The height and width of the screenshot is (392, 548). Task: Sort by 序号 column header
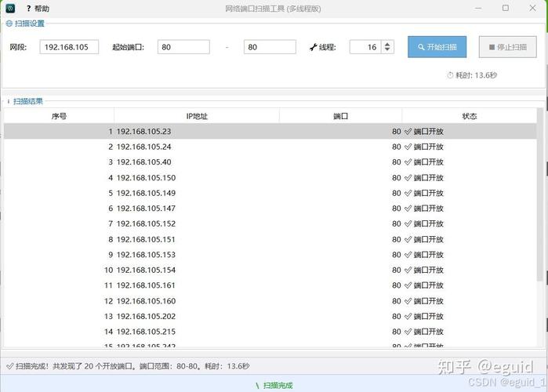[x=59, y=116]
